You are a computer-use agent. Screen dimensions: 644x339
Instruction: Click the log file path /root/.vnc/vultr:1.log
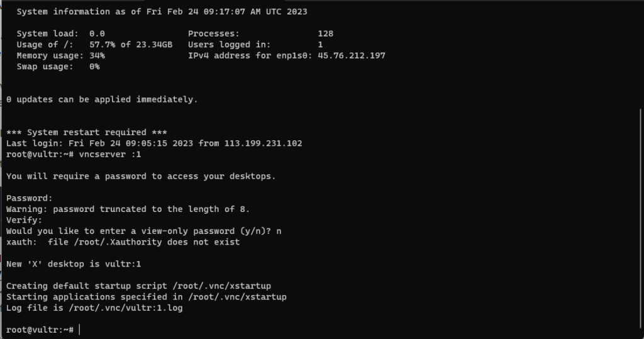[x=125, y=308]
